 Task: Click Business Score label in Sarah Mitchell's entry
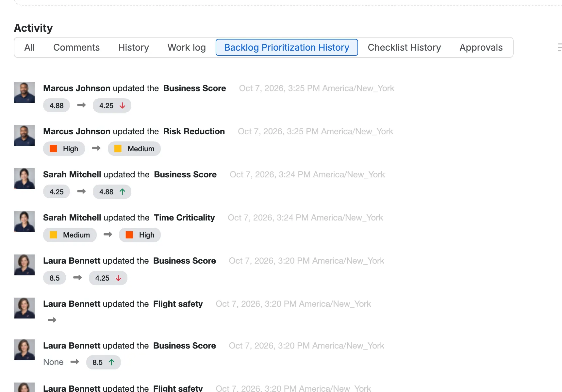(185, 174)
